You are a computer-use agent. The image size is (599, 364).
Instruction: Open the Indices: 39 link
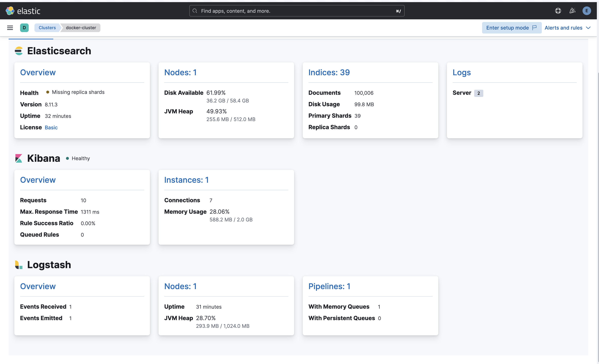coord(329,72)
